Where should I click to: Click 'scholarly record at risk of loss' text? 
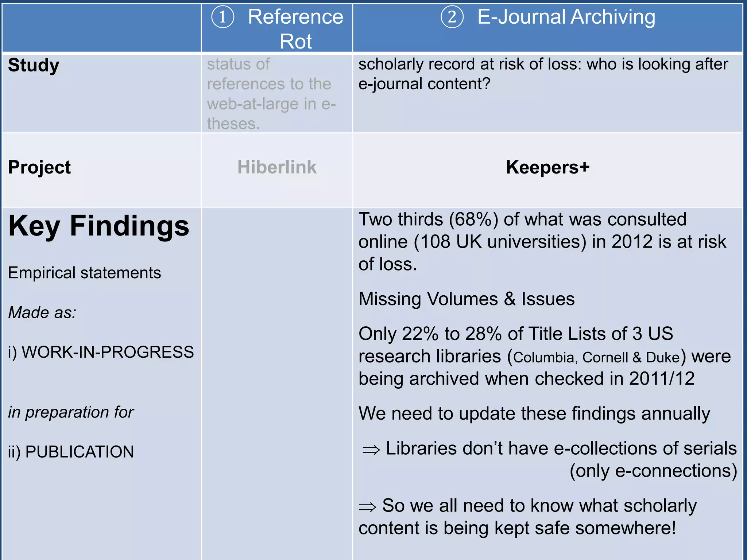543,74
